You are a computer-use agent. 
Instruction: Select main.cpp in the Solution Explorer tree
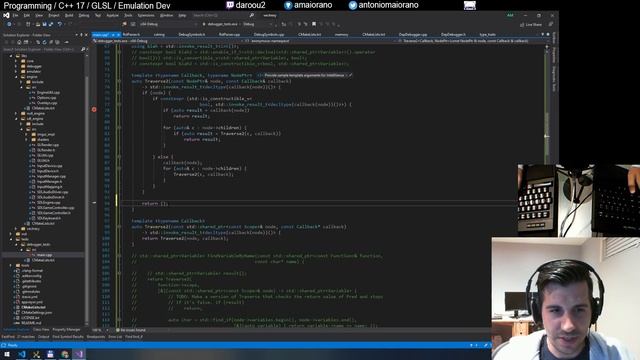pos(44,255)
